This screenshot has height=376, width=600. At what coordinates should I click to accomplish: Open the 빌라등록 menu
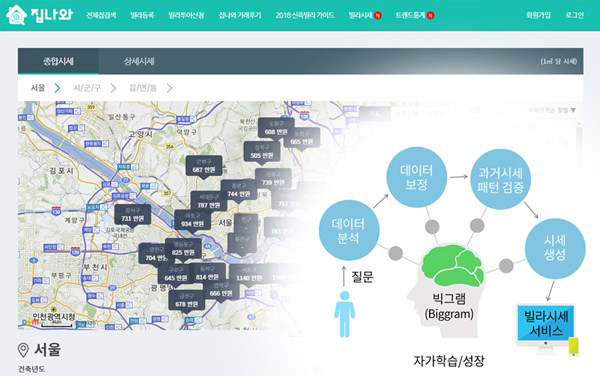(x=142, y=15)
